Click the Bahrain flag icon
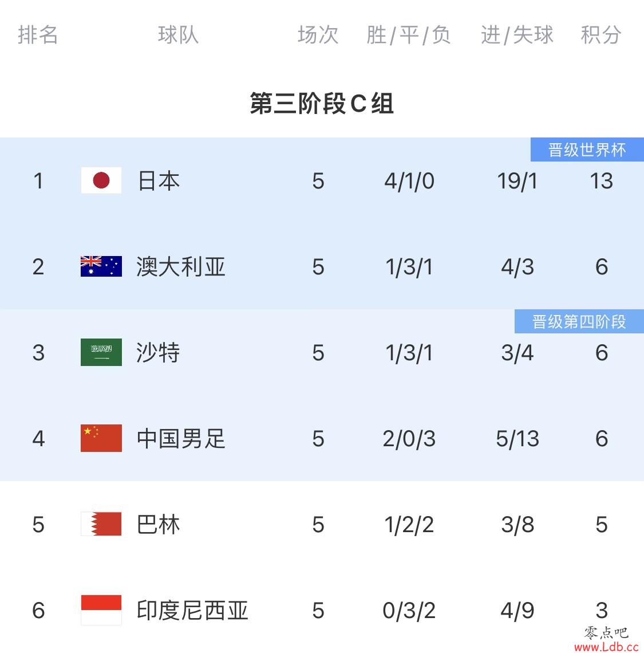This screenshot has width=644, height=653. click(101, 524)
